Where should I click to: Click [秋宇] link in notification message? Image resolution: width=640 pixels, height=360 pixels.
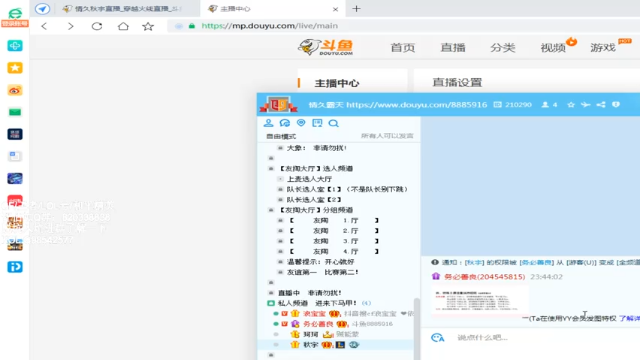[x=474, y=262]
